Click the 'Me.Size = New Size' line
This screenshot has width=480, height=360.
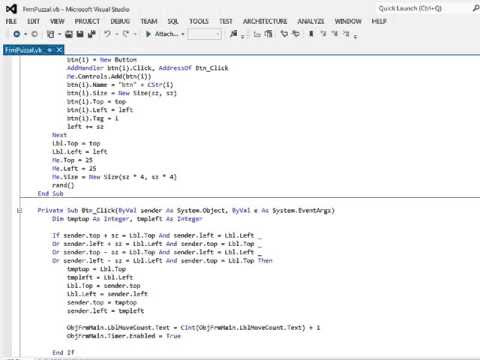point(114,177)
